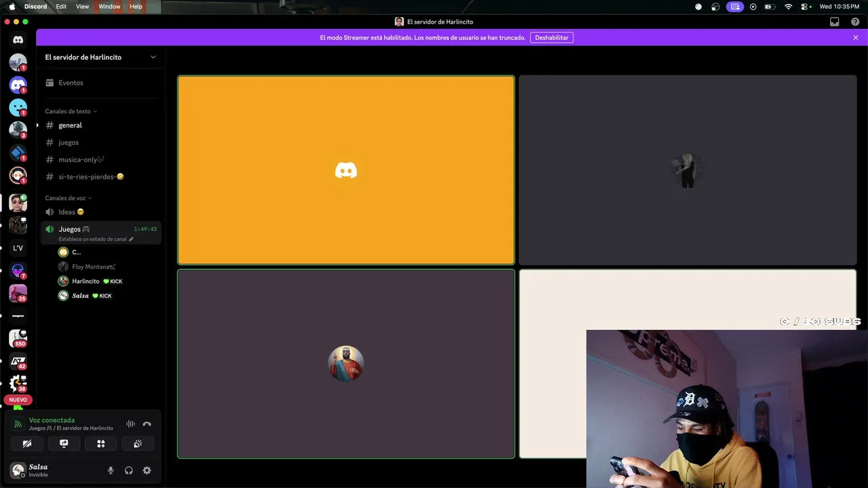Open voice connection signal icon
The width and height of the screenshot is (868, 488).
(18, 424)
